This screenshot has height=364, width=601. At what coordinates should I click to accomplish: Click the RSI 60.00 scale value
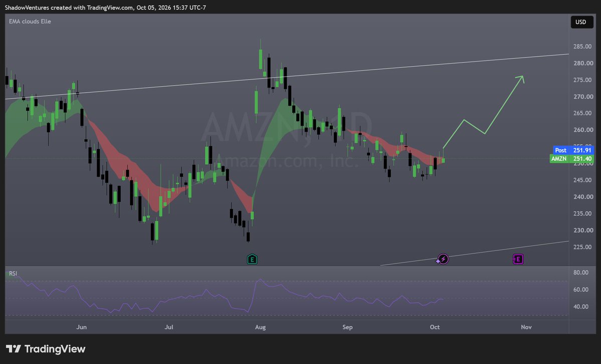(581, 289)
